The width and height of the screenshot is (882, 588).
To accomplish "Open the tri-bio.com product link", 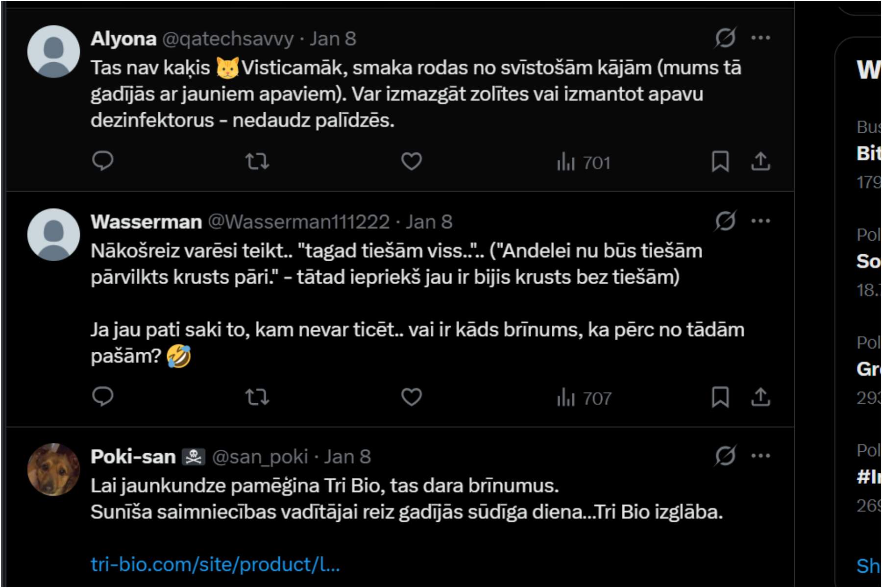I will point(215,564).
